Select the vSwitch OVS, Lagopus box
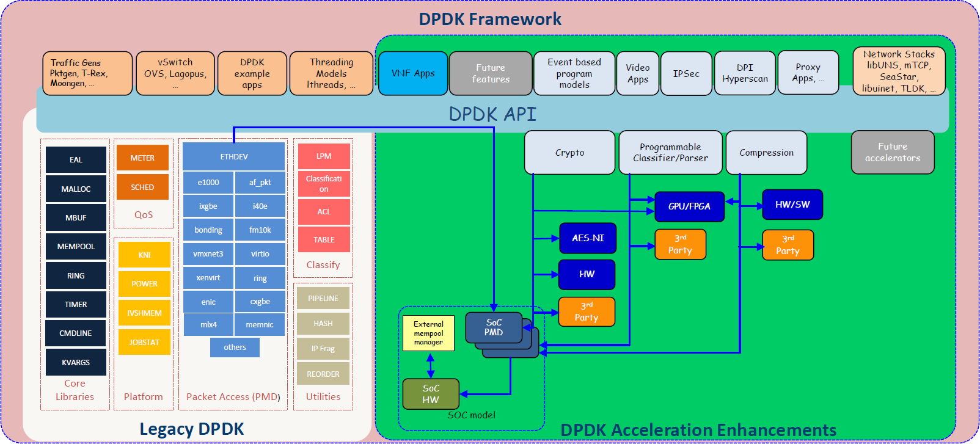This screenshot has height=444, width=980. [x=175, y=73]
